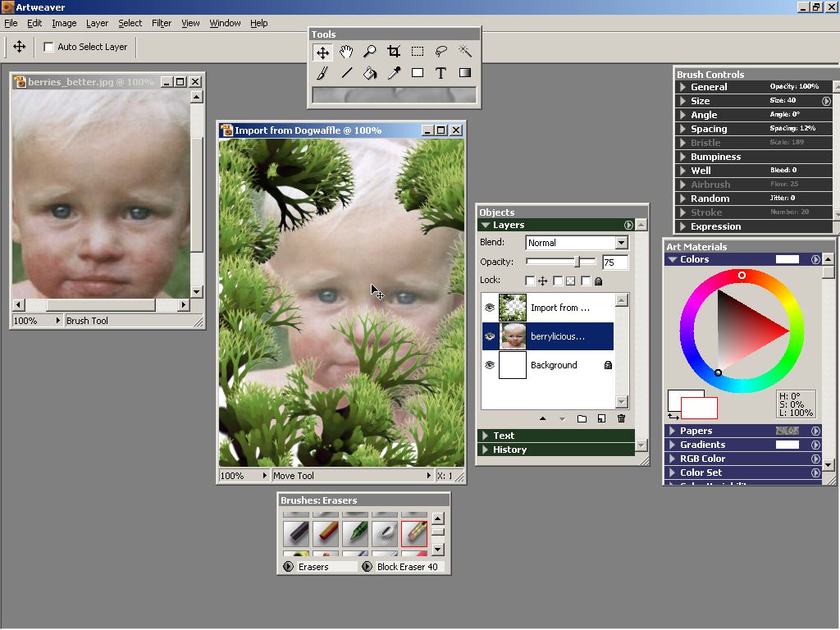The width and height of the screenshot is (840, 630).
Task: Open the Layer menu
Action: 97,23
